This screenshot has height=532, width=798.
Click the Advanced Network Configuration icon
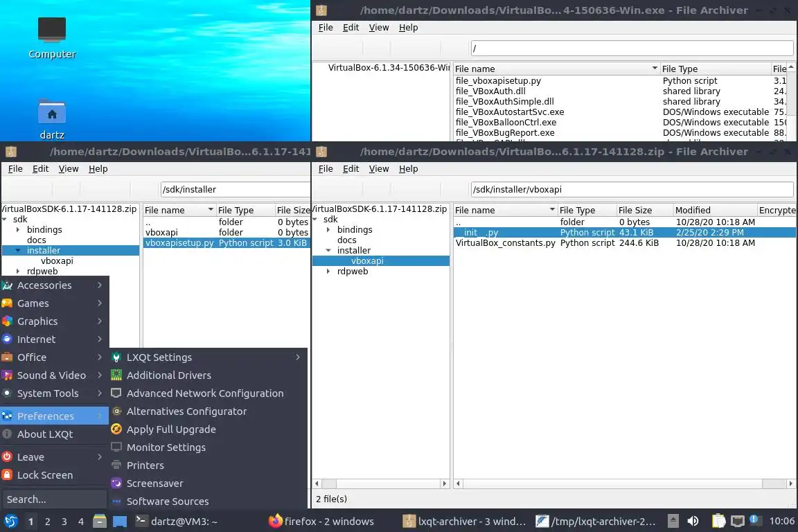pos(116,393)
